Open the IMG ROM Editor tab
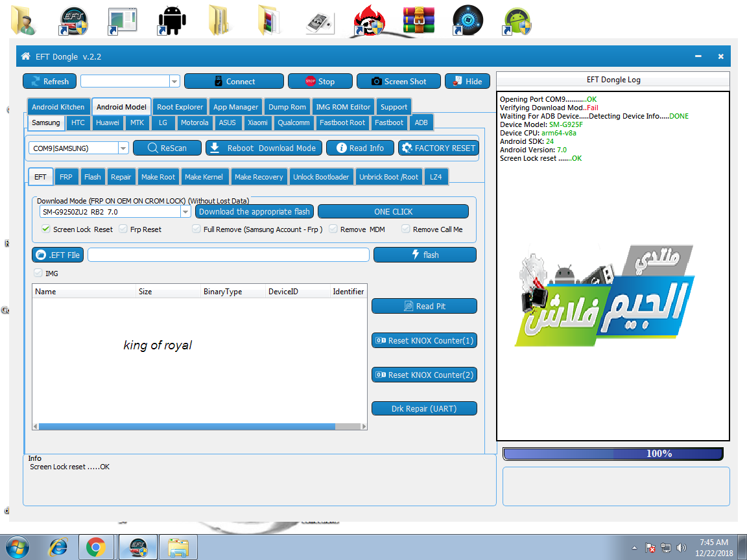Image resolution: width=747 pixels, height=560 pixels. click(x=343, y=107)
